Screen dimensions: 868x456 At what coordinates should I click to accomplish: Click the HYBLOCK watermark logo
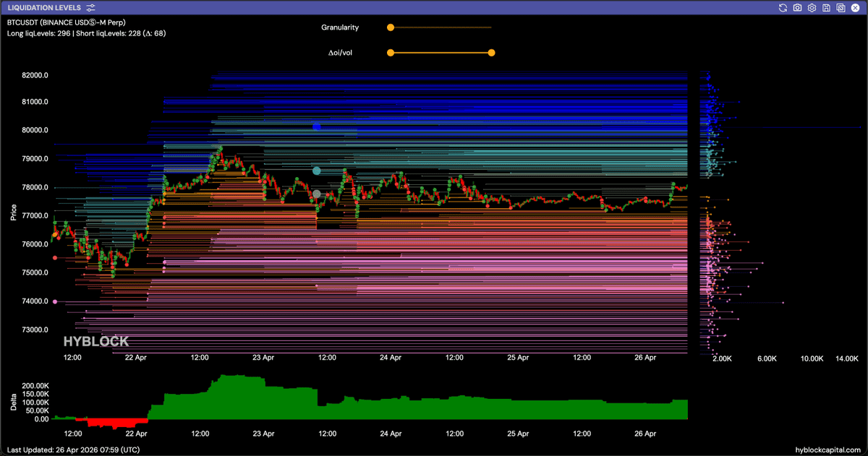tap(96, 342)
